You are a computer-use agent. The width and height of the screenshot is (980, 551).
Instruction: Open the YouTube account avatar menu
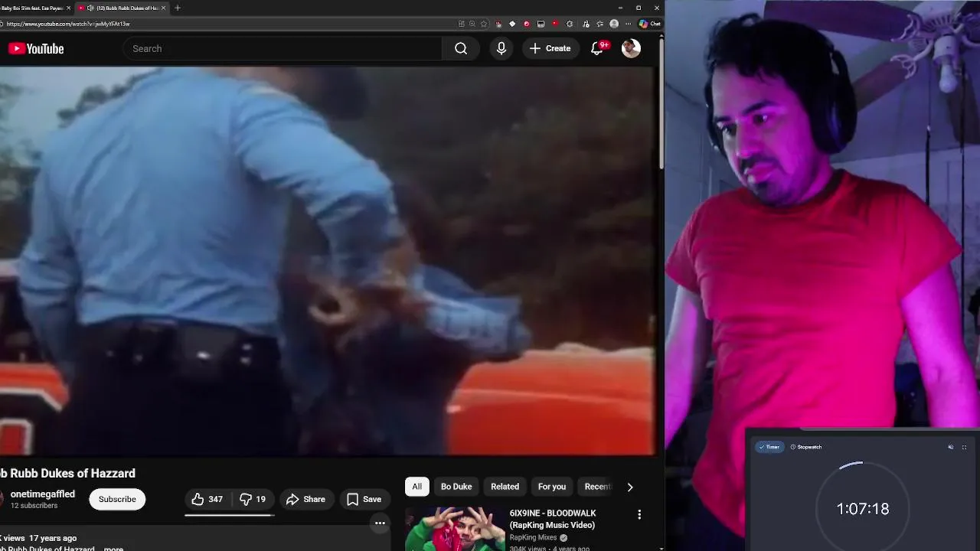pos(631,48)
